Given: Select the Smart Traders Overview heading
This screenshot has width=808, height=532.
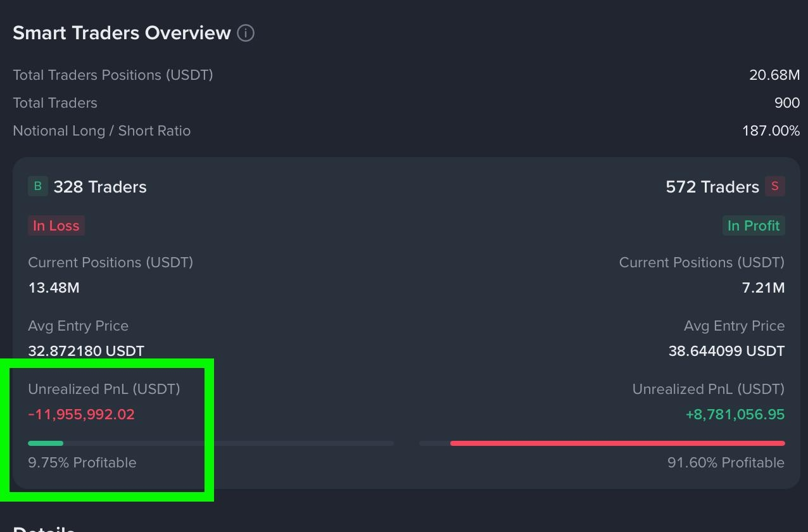Looking at the screenshot, I should (122, 33).
